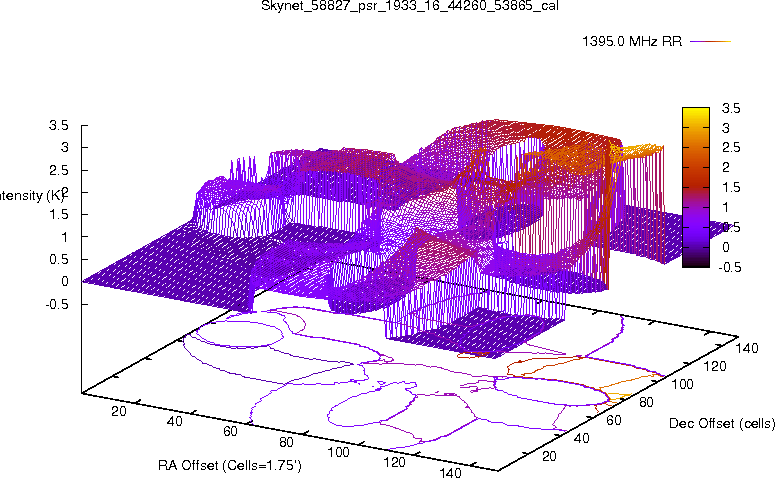Click the 0 tick label on the intensity axis
The height and width of the screenshot is (478, 775).
(65, 281)
